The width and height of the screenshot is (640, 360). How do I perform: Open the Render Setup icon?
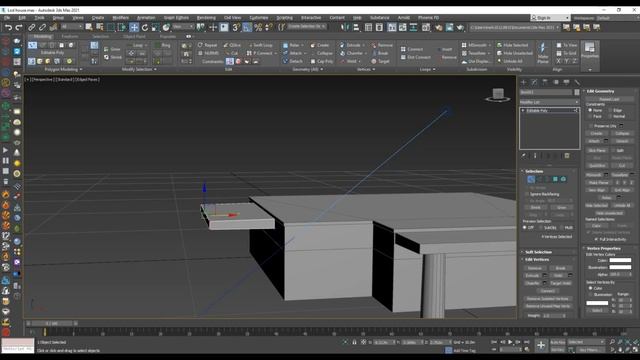(439, 27)
